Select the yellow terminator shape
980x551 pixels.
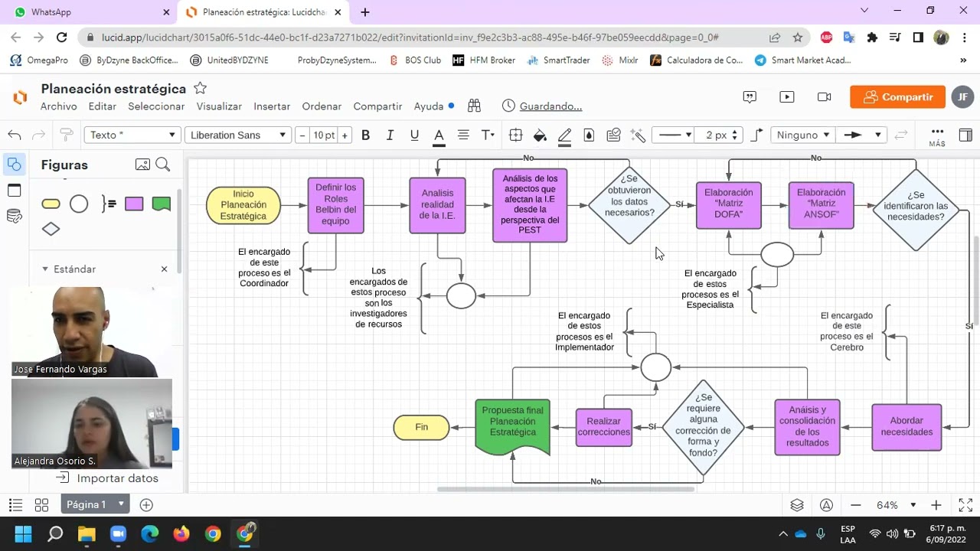click(x=51, y=204)
